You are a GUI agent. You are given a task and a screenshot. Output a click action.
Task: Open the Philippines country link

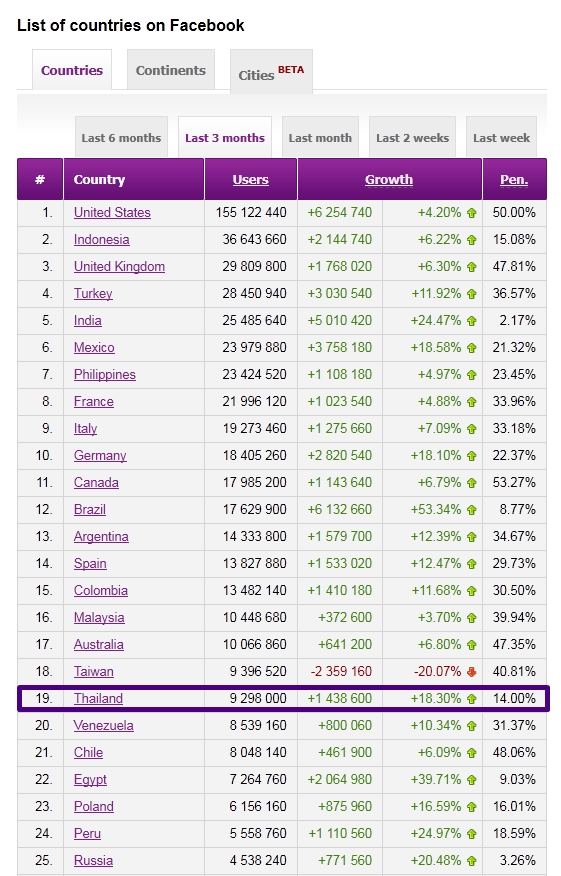click(x=105, y=374)
